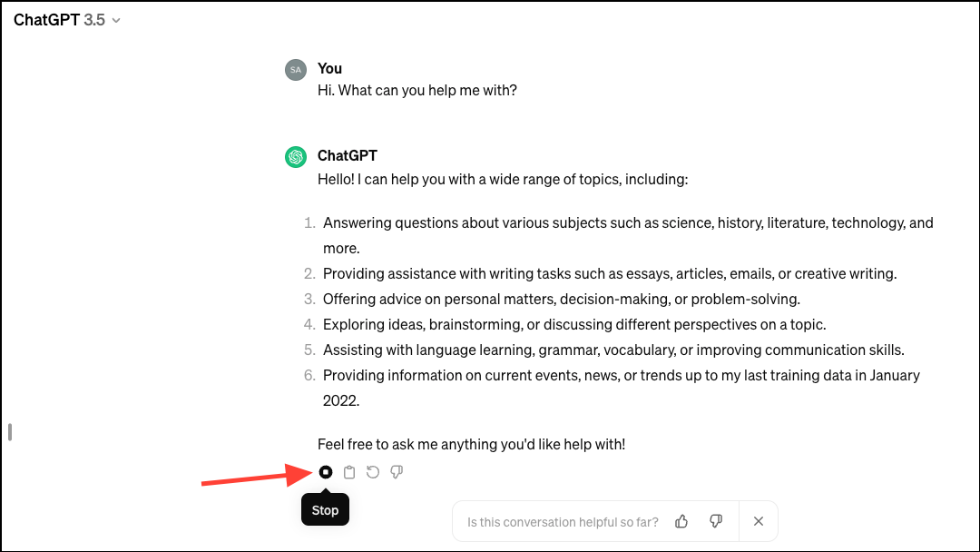Click the "Feel free to ask me anything" line
Image resolution: width=980 pixels, height=552 pixels.
(471, 445)
